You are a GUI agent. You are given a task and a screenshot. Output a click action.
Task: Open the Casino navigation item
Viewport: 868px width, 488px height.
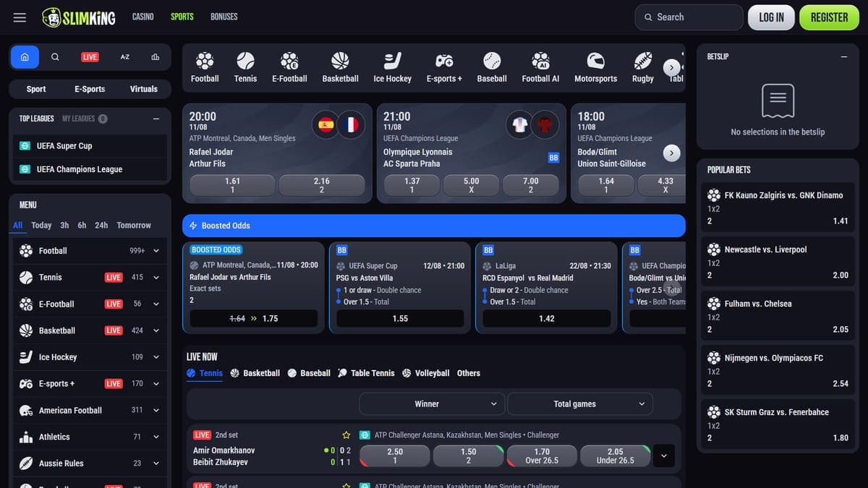click(x=142, y=17)
